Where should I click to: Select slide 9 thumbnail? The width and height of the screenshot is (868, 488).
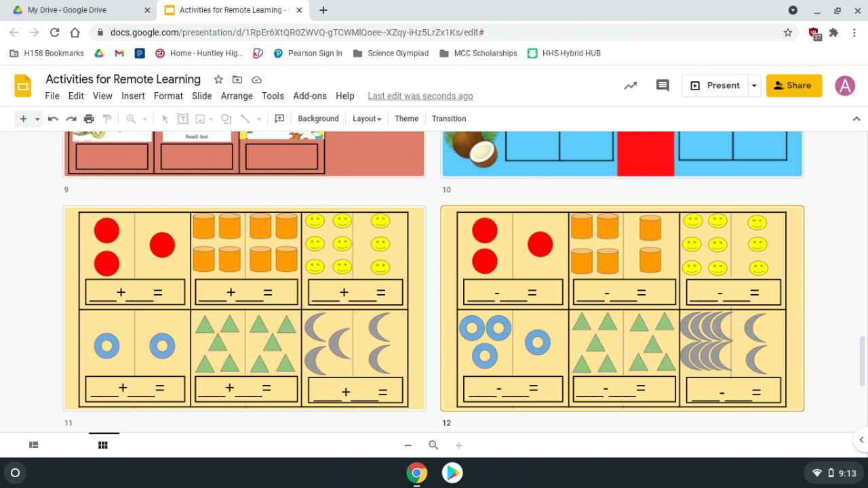point(244,154)
